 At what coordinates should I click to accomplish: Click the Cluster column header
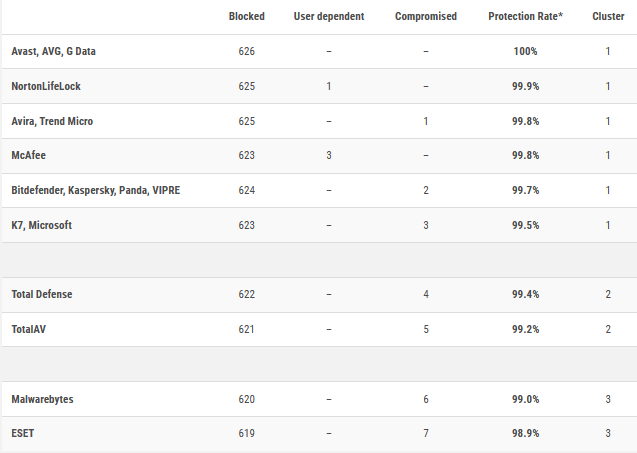608,17
